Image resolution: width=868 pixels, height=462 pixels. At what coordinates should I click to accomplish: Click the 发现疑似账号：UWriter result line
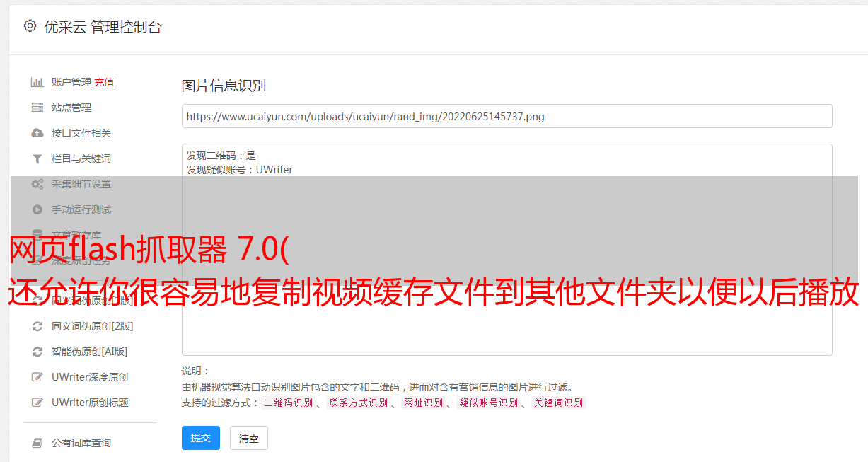(239, 170)
